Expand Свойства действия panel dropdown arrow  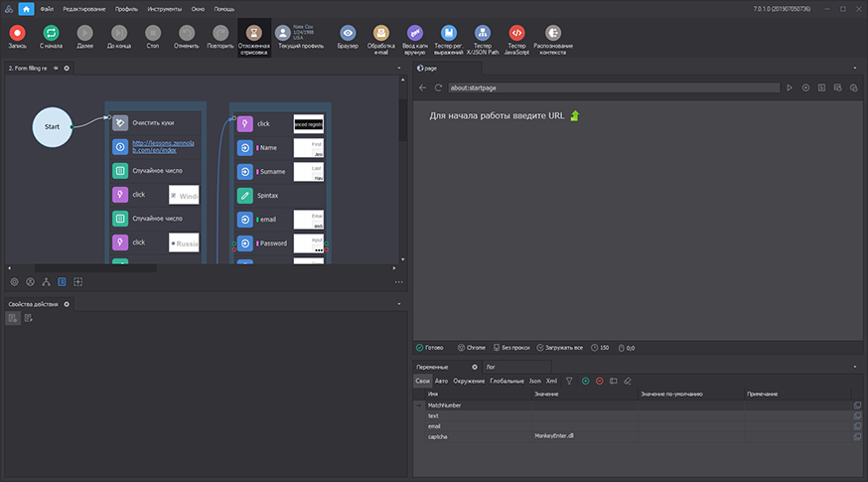399,304
